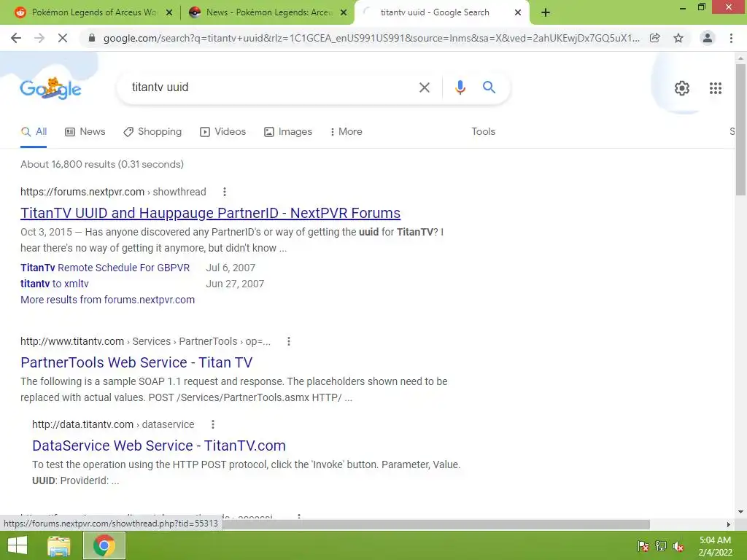Open DataService Web Service - TitanTV.com result
Viewport: 747px width, 560px height.
coord(158,446)
